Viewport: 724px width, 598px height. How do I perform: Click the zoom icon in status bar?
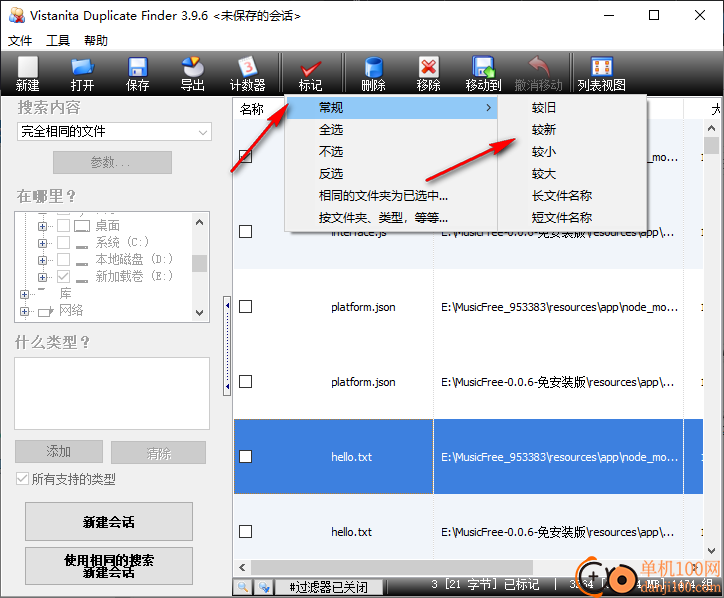click(243, 587)
